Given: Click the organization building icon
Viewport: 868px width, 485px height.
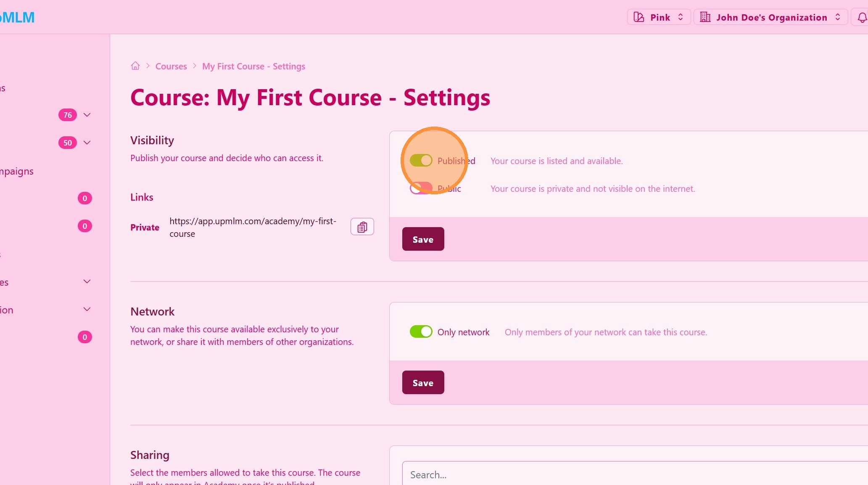Looking at the screenshot, I should 705,17.
